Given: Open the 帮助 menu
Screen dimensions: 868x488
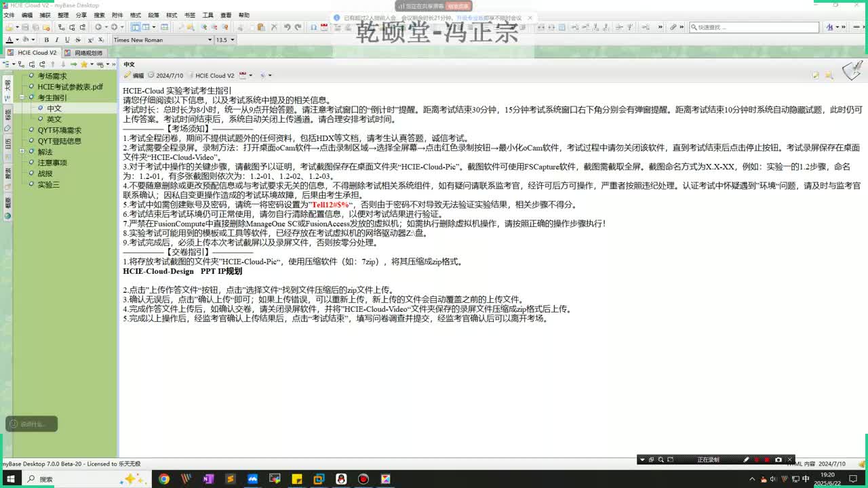Looking at the screenshot, I should pyautogui.click(x=244, y=15).
